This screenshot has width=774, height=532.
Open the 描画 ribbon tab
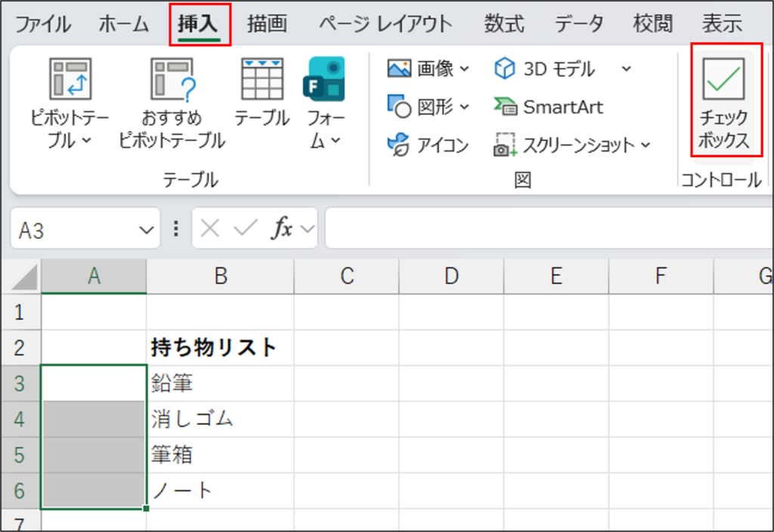[x=266, y=23]
